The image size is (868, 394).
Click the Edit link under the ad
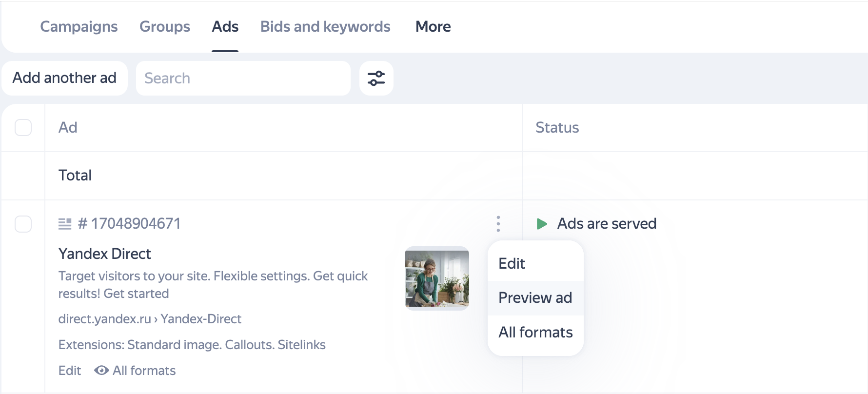click(x=70, y=371)
